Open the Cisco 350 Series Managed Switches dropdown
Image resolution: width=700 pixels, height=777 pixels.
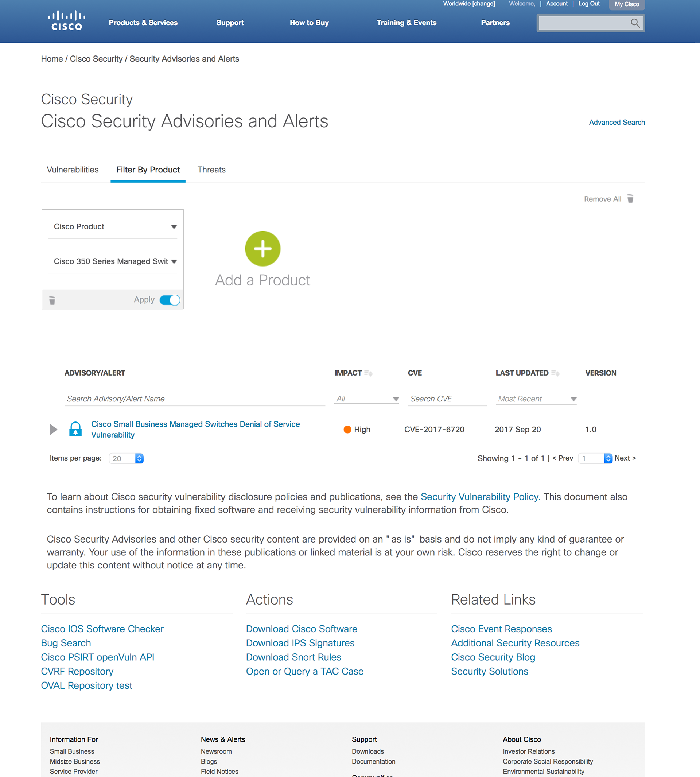[x=113, y=261]
